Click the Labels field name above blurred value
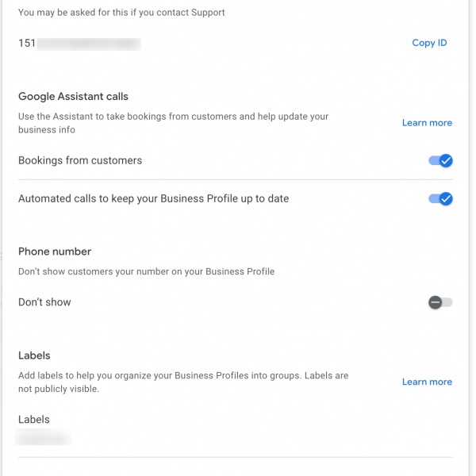The height and width of the screenshot is (476, 476). tap(34, 420)
